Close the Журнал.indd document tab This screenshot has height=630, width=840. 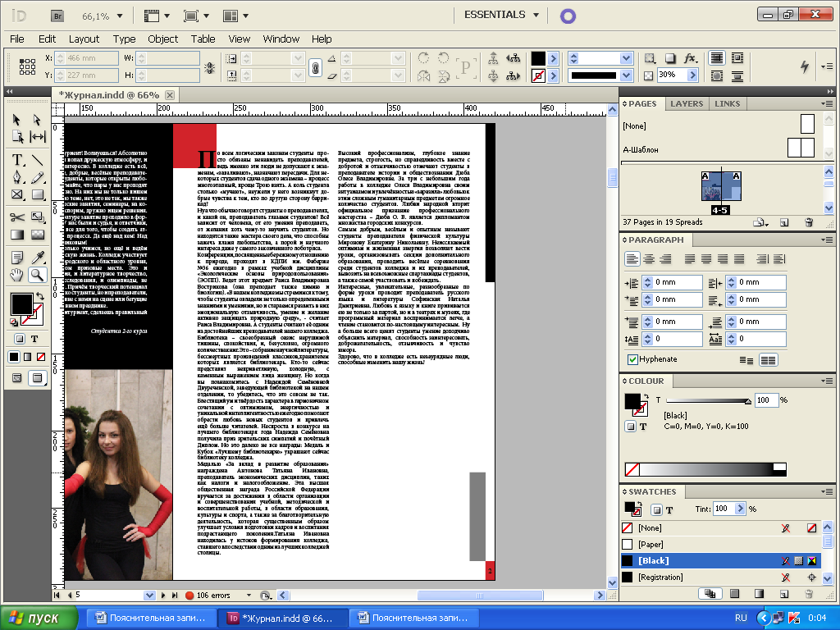169,95
